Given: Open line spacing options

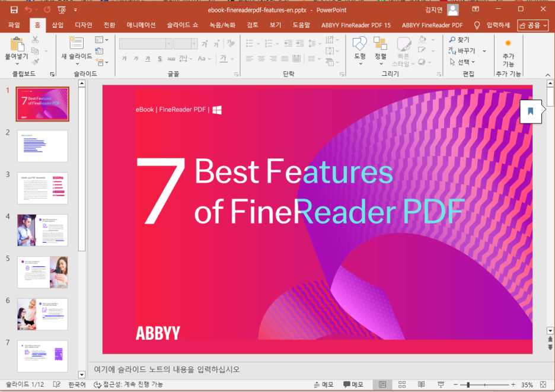Looking at the screenshot, I should coord(312,43).
